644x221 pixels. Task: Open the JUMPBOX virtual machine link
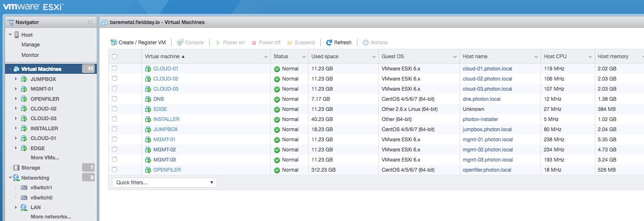tap(165, 129)
